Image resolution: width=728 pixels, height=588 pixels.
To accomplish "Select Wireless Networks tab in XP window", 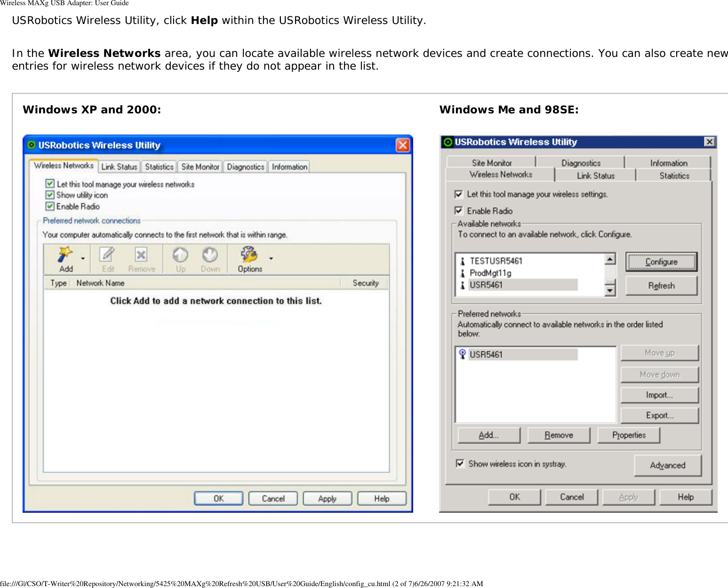I will [64, 166].
